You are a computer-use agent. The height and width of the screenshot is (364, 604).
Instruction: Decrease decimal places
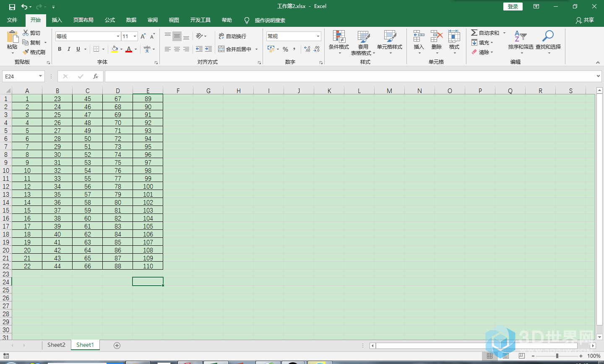tap(317, 49)
